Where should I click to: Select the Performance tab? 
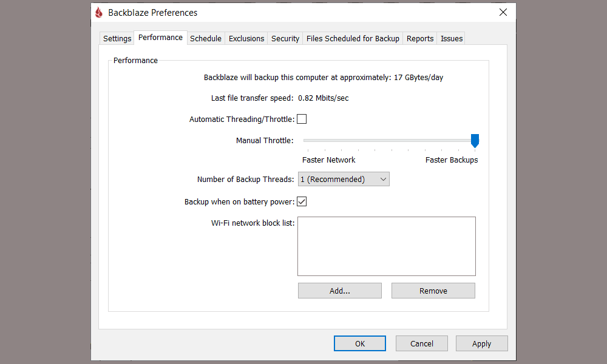(160, 38)
